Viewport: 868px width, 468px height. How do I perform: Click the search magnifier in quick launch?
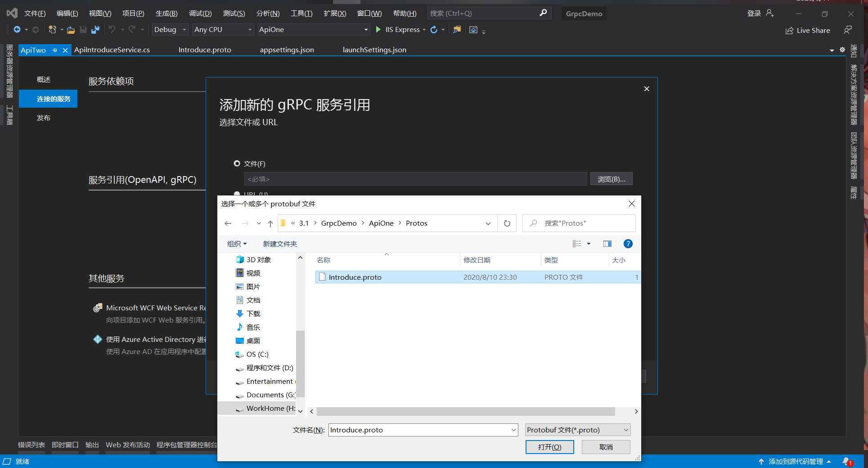[543, 13]
